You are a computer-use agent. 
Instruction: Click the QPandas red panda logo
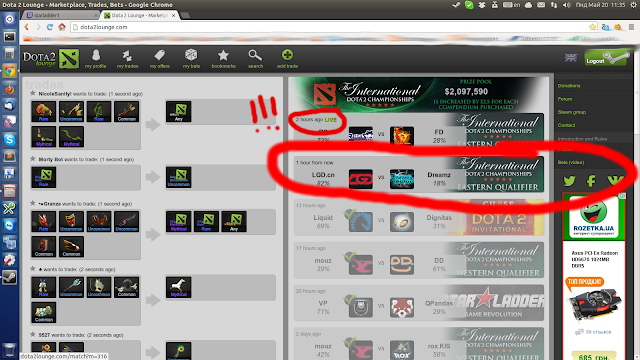[402, 307]
